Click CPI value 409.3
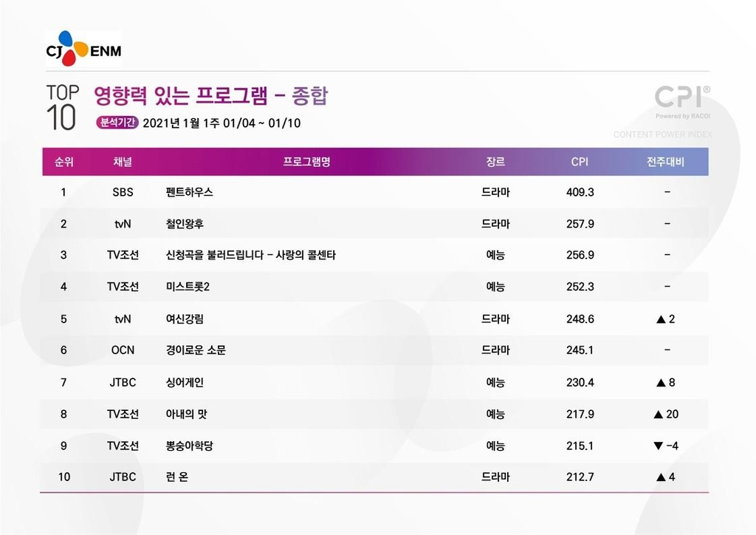This screenshot has height=535, width=756. 580,192
